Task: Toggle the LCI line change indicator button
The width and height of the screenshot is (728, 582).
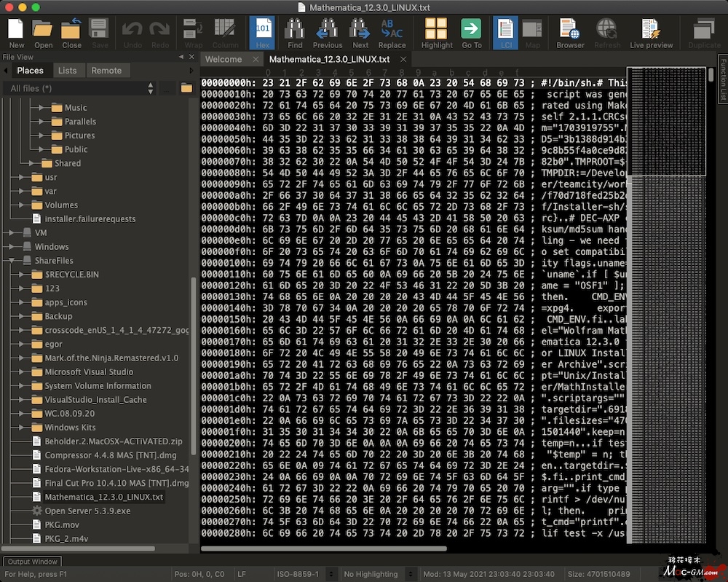Action: [505, 33]
